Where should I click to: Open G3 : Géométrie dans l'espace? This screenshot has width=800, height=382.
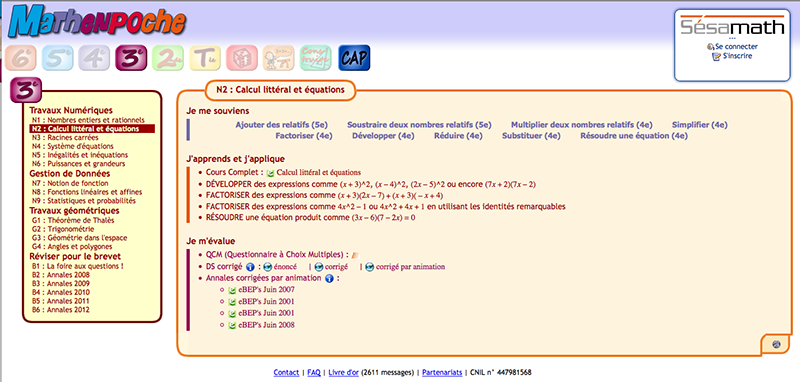pos(79,238)
